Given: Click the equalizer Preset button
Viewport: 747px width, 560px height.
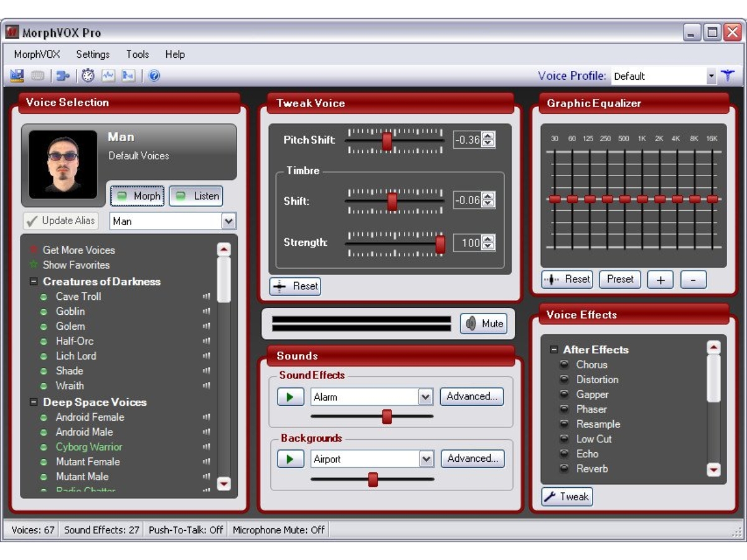Looking at the screenshot, I should pyautogui.click(x=620, y=279).
